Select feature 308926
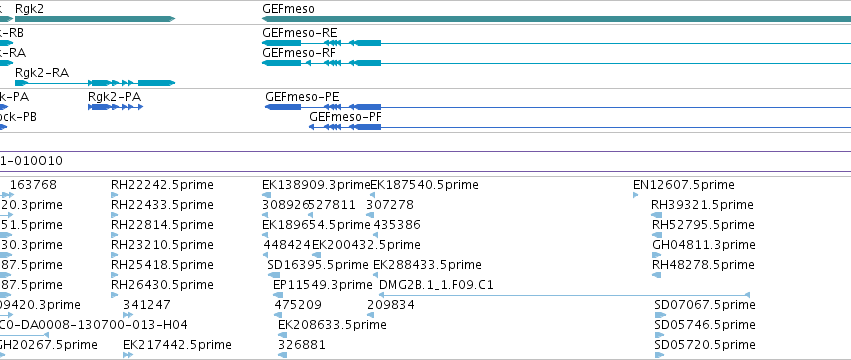Image resolution: width=851 pixels, height=360 pixels. (x=285, y=205)
